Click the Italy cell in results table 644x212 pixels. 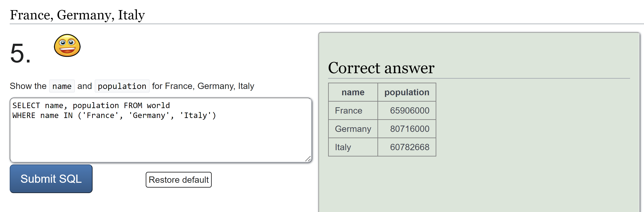tap(343, 147)
